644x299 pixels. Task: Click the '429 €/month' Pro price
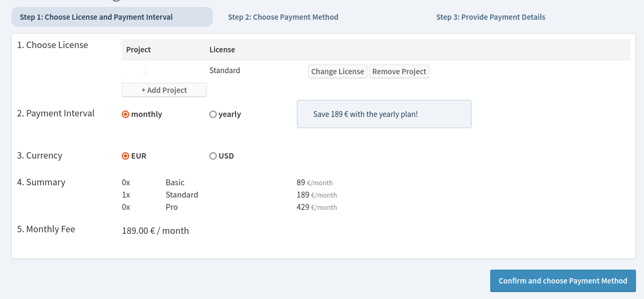[x=317, y=207]
